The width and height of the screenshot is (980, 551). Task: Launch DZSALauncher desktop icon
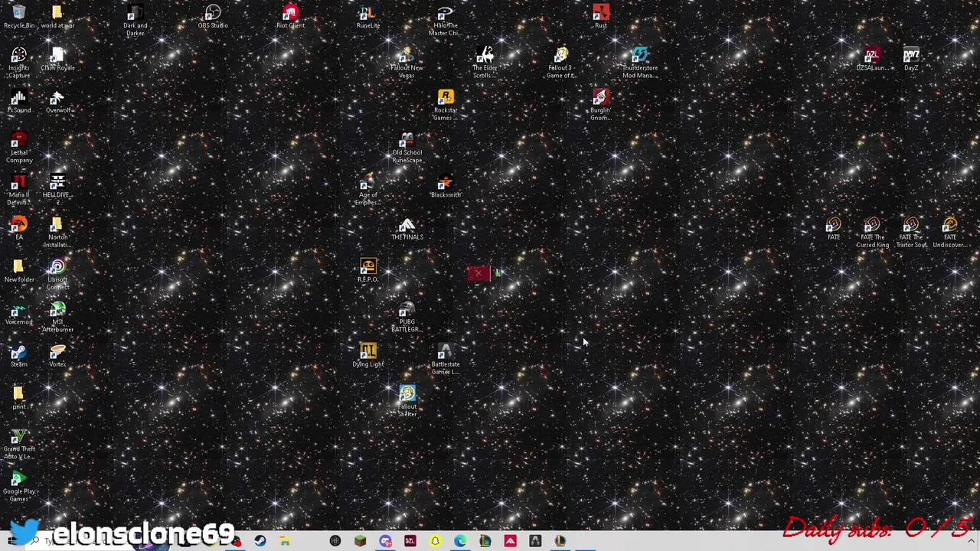pos(872,59)
